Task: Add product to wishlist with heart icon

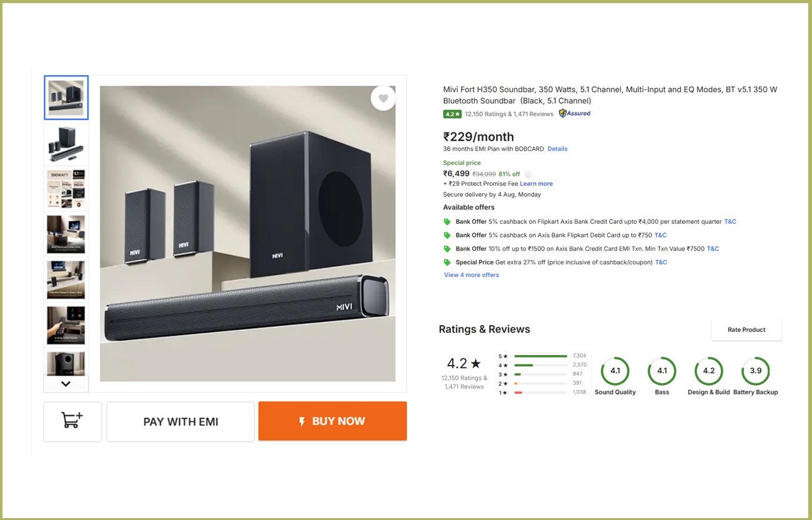Action: pos(383,98)
